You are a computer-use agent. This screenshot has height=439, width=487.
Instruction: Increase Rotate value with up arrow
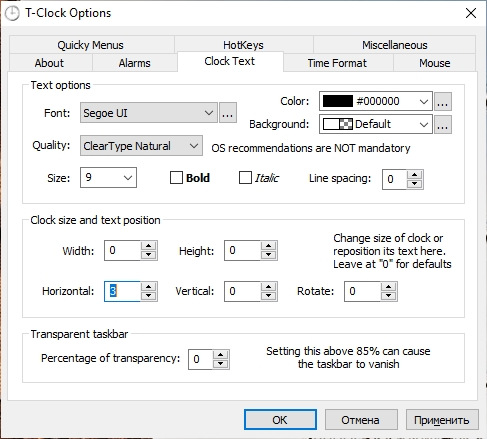pos(388,287)
